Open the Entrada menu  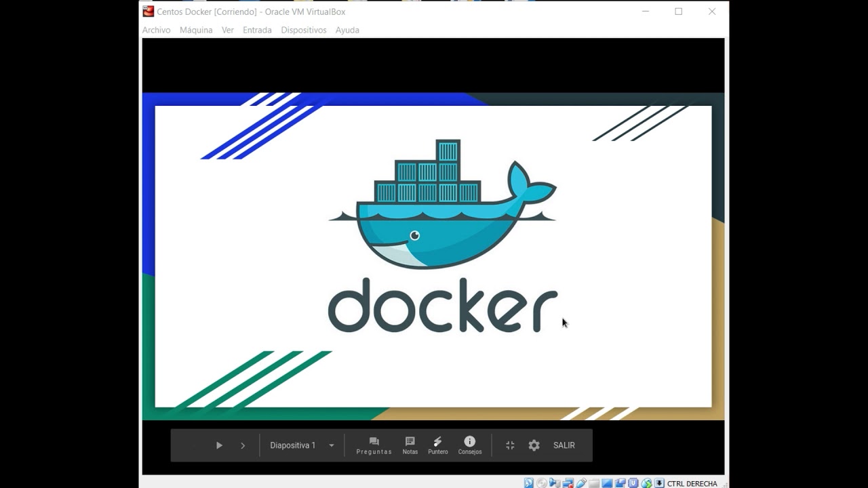(x=257, y=30)
